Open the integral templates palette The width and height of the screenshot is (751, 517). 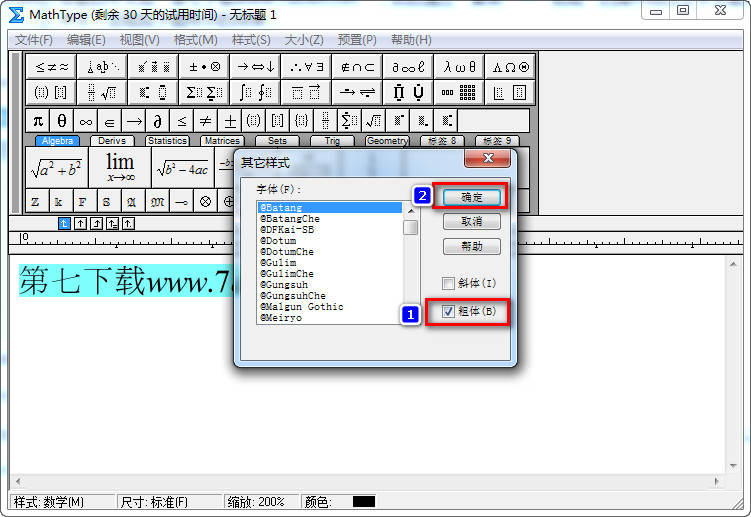(255, 92)
